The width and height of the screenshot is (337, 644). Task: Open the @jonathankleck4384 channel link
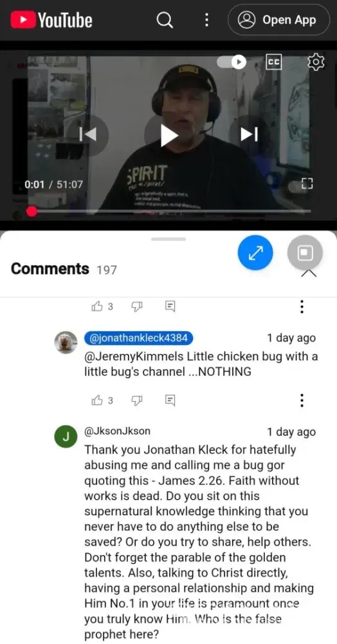tap(138, 338)
